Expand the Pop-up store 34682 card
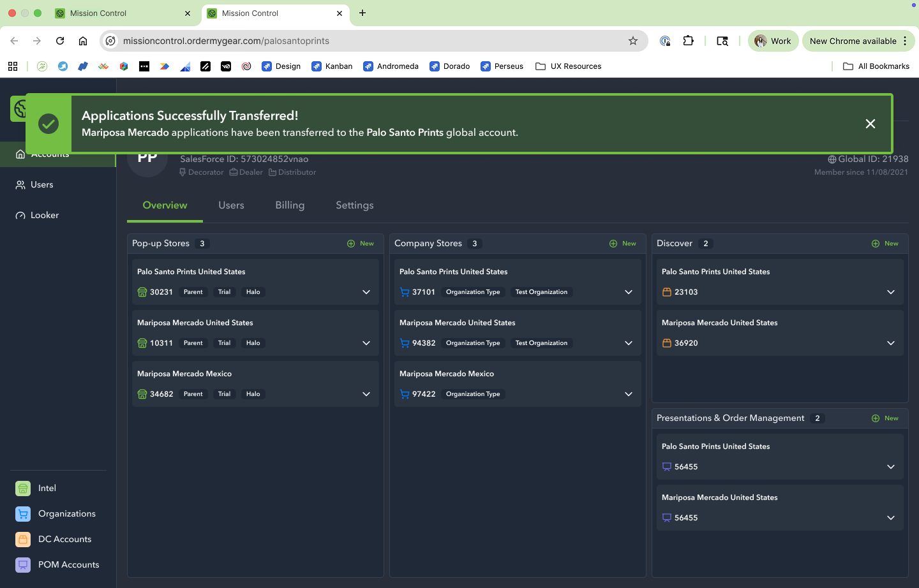The height and width of the screenshot is (588, 919). (366, 394)
